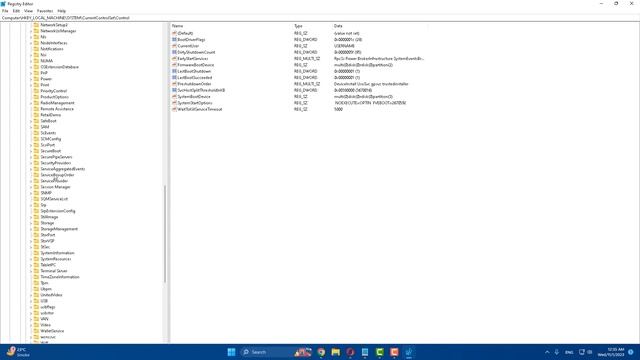The height and width of the screenshot is (360, 640).
Task: Click the Session Manager folder icon
Action: (x=36, y=187)
